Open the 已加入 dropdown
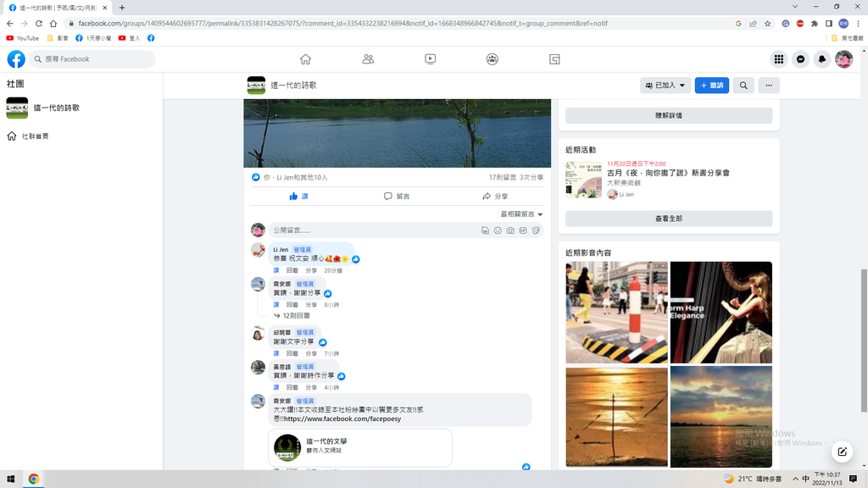The width and height of the screenshot is (868, 488). coord(665,86)
